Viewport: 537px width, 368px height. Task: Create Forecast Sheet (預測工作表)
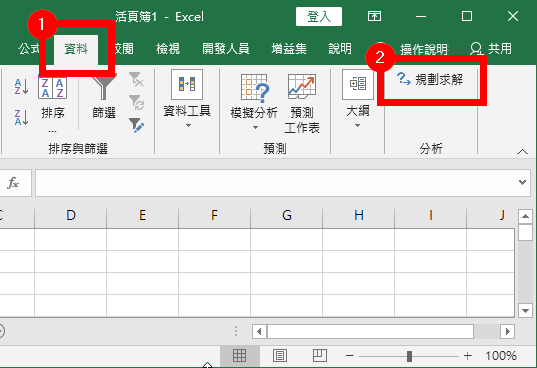click(x=302, y=103)
